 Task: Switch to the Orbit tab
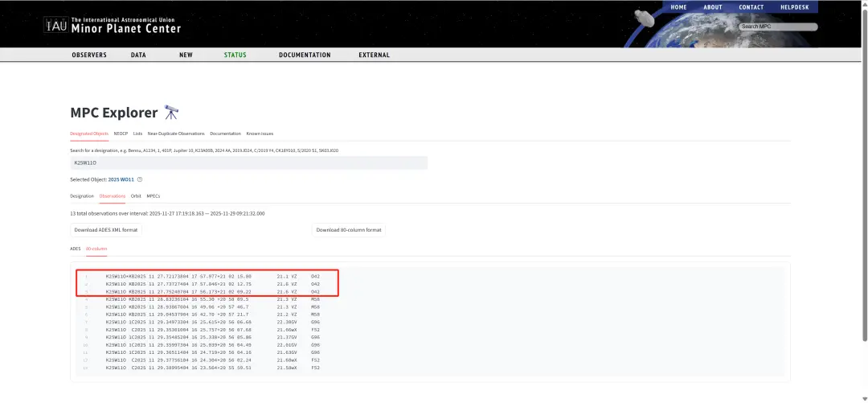[136, 195]
